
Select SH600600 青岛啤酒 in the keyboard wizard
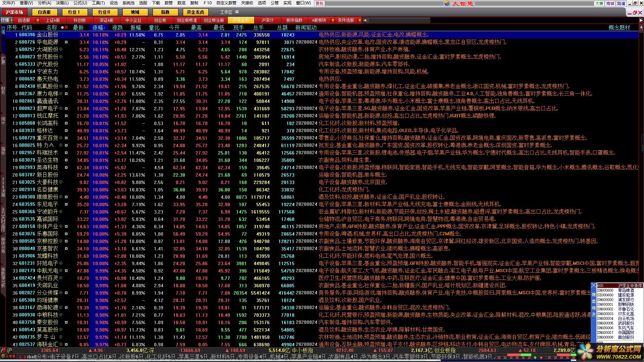click(x=620, y=291)
